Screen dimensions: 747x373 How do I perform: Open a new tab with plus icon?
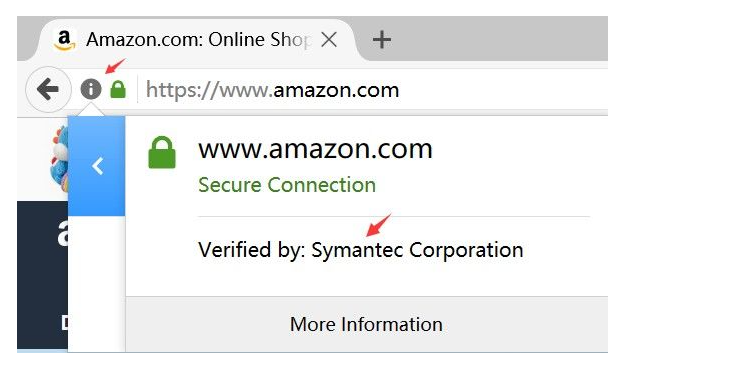pyautogui.click(x=382, y=40)
